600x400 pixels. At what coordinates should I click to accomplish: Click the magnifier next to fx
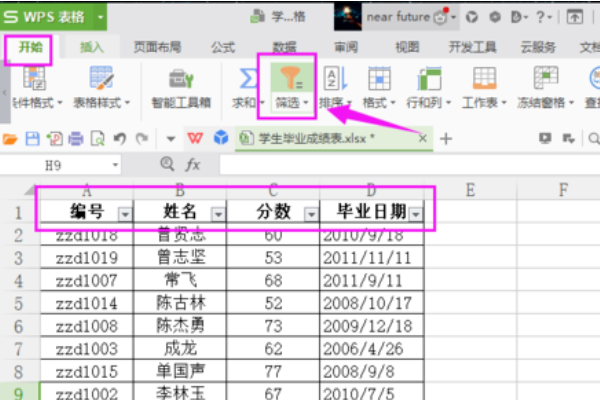(x=167, y=164)
